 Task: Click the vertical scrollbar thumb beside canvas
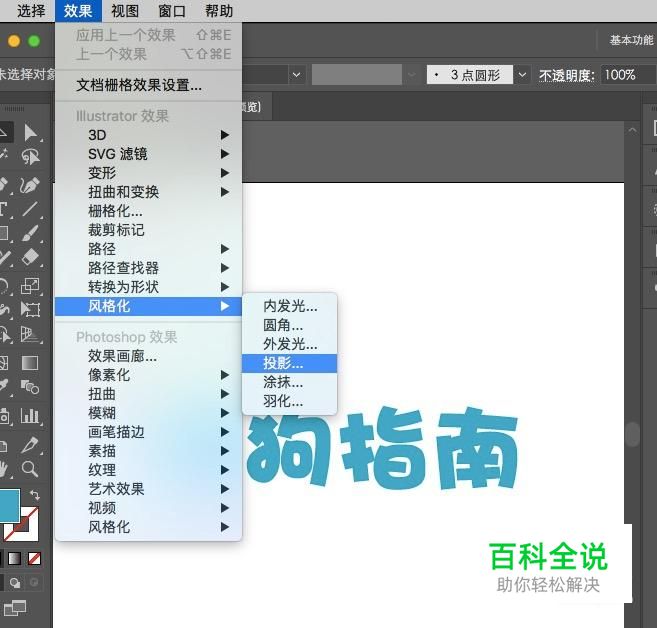[632, 434]
